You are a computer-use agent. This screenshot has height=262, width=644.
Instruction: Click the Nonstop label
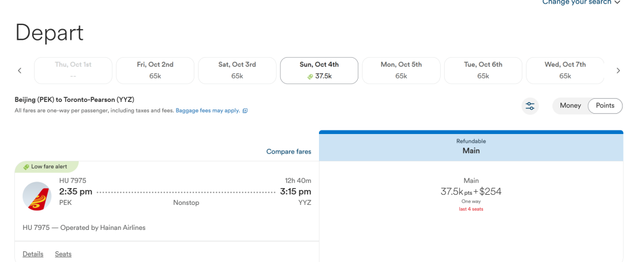click(x=186, y=202)
